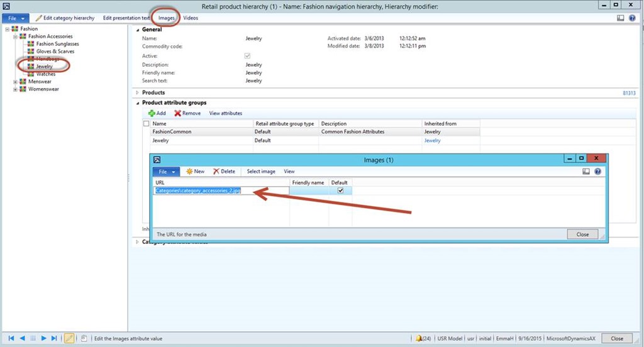This screenshot has height=347, width=644.
Task: Click New in Images dialog toolbar
Action: 195,171
